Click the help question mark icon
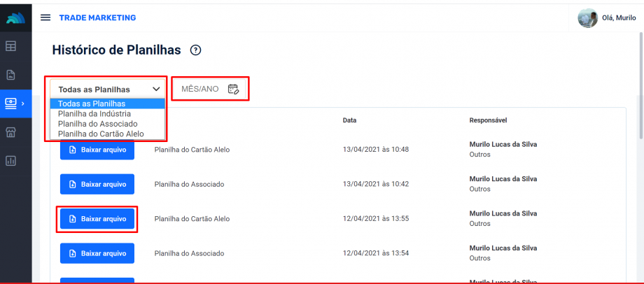 click(x=196, y=50)
